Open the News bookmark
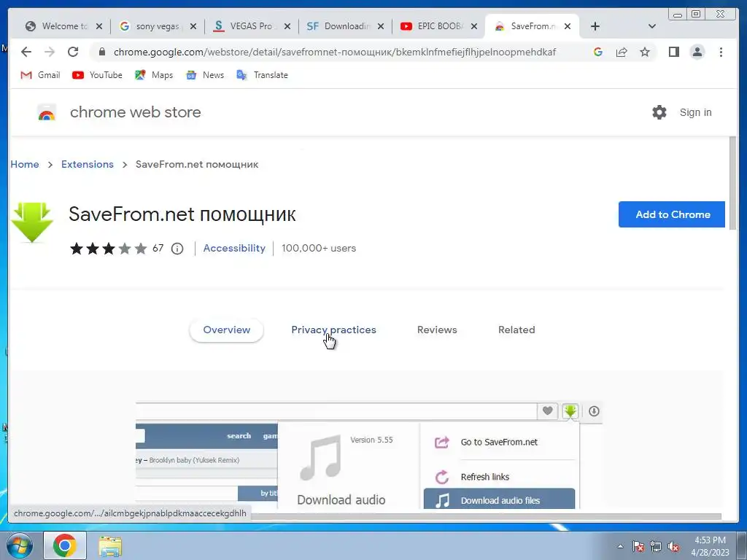This screenshot has height=560, width=747. click(205, 75)
